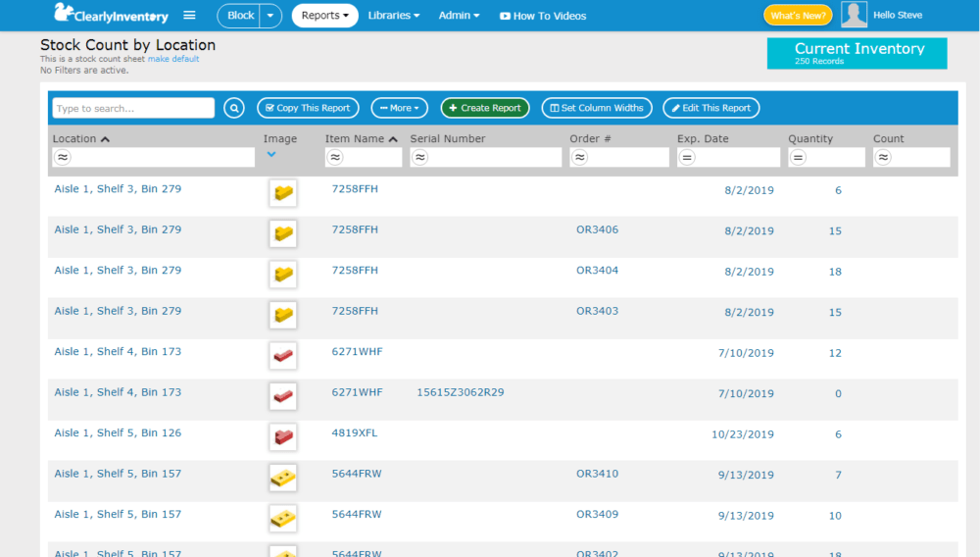The height and width of the screenshot is (557, 980).
Task: Open image for 6271WHF quantity 12 row
Action: click(x=283, y=355)
